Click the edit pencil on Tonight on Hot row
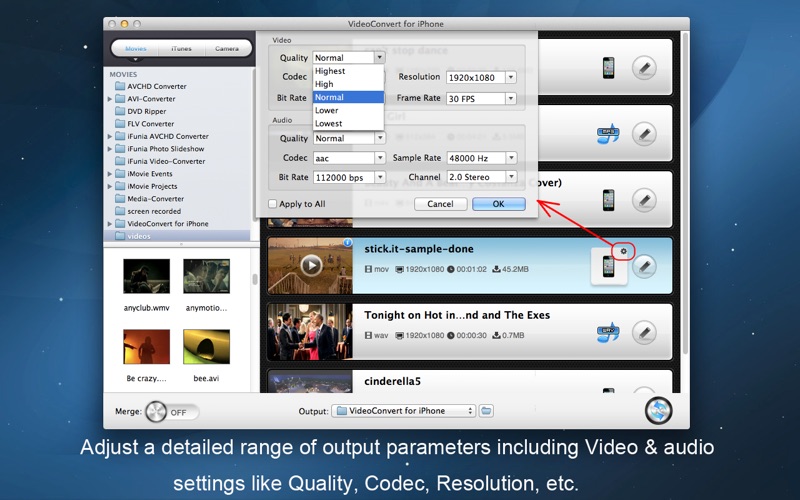 644,332
